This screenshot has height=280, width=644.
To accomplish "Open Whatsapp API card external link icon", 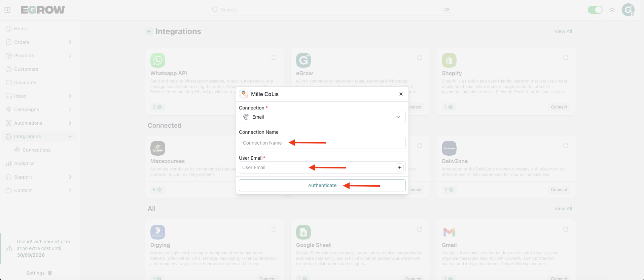I will pos(274,58).
